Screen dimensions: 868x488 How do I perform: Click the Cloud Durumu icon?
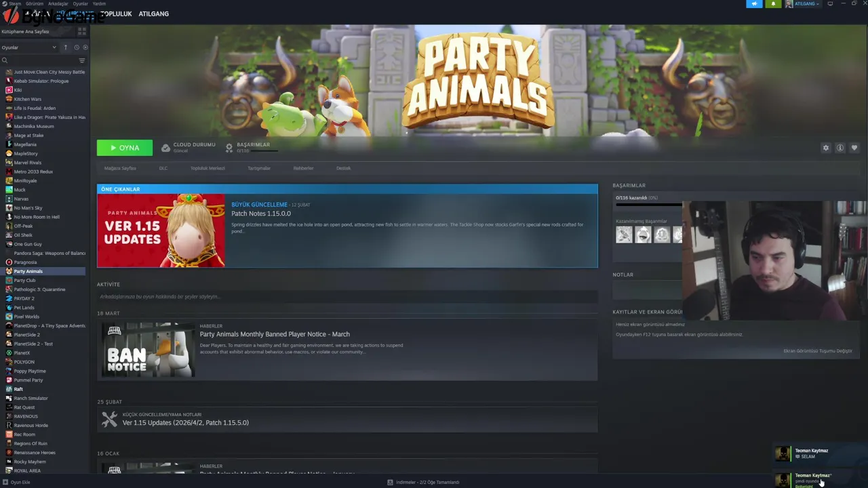pos(165,147)
